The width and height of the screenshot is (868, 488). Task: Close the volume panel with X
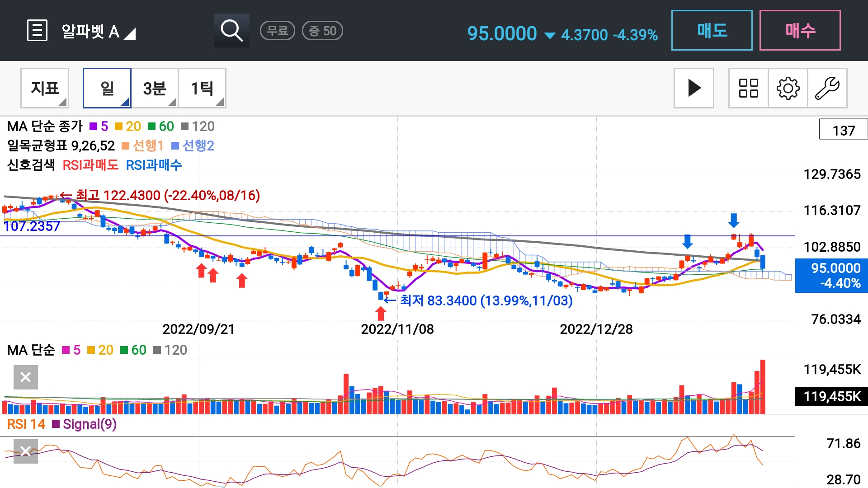click(x=26, y=377)
